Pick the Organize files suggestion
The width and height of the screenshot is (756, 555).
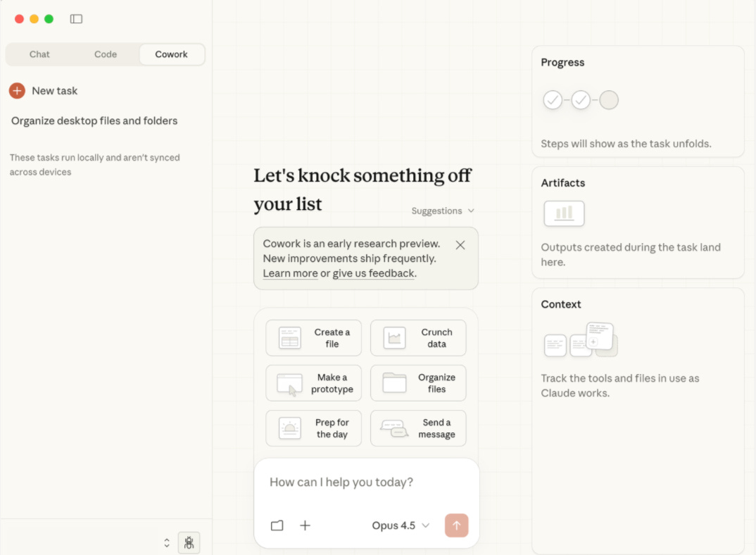coord(418,383)
